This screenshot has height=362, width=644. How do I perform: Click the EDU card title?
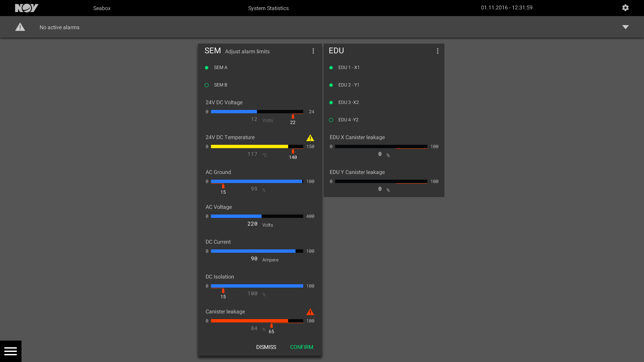(x=336, y=51)
